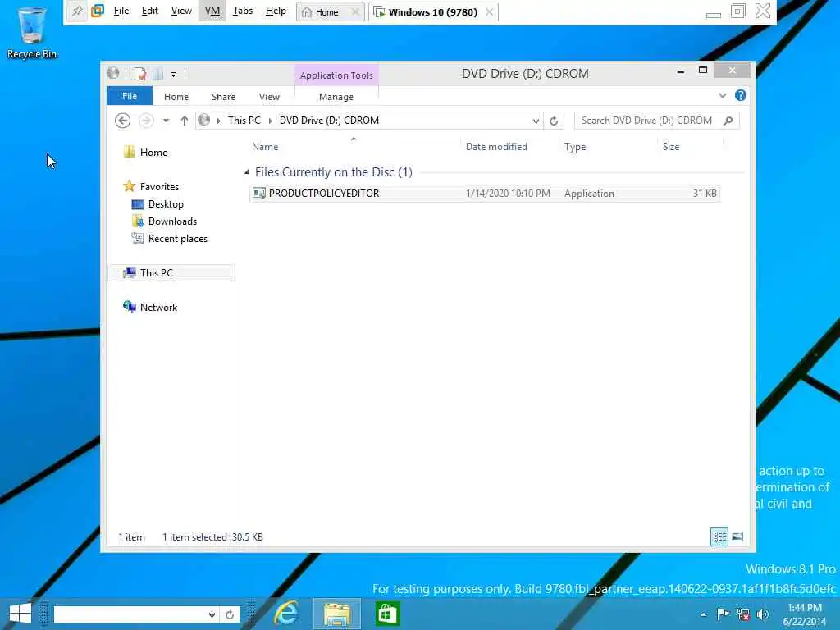Select the Application Tools contextual tab
This screenshot has width=840, height=630.
(336, 75)
